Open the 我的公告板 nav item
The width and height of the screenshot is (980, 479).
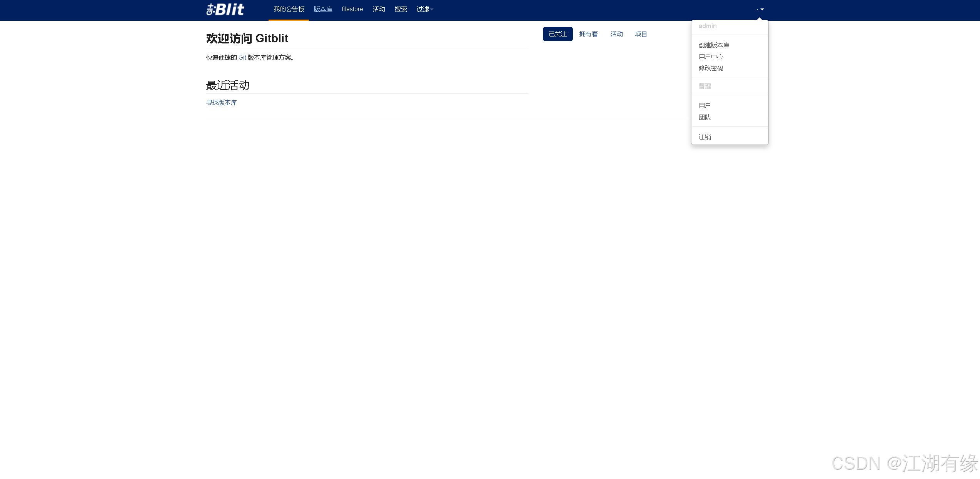289,9
